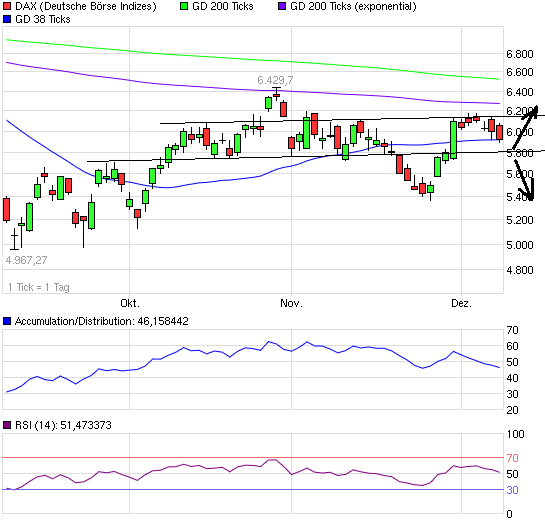Click the 6.800 price axis label
Image resolution: width=545 pixels, height=522 pixels.
click(520, 54)
